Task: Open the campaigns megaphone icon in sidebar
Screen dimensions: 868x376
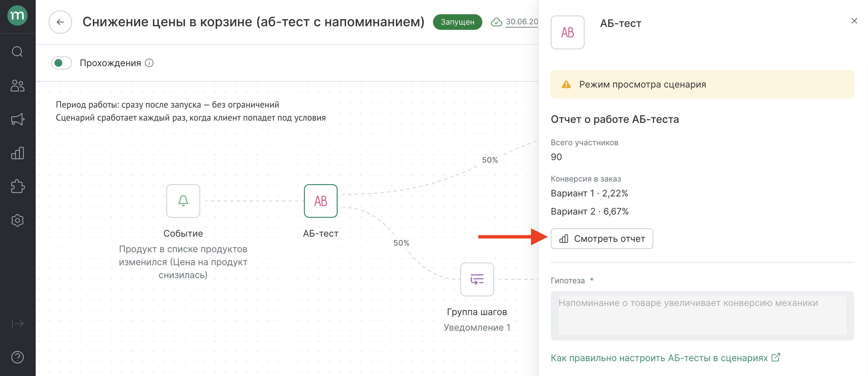Action: tap(18, 119)
